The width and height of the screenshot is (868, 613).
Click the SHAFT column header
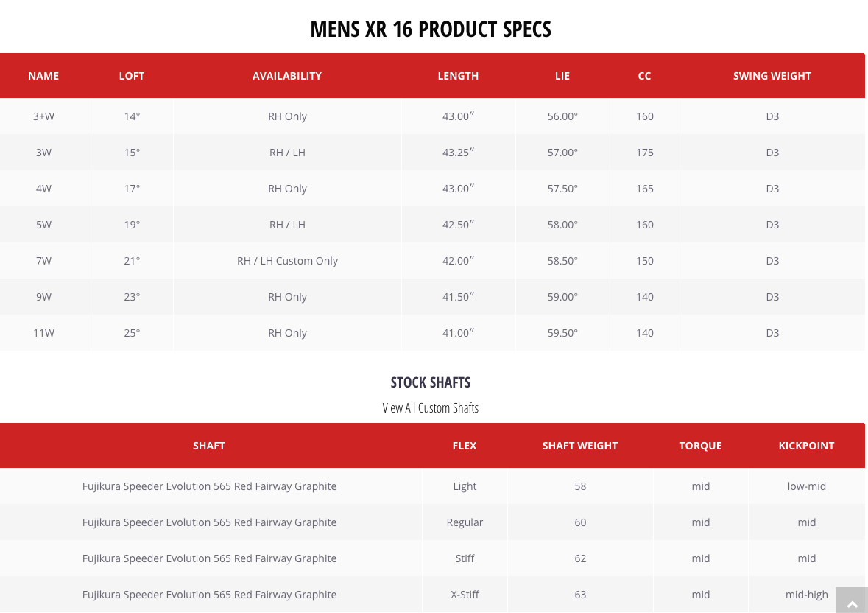208,446
